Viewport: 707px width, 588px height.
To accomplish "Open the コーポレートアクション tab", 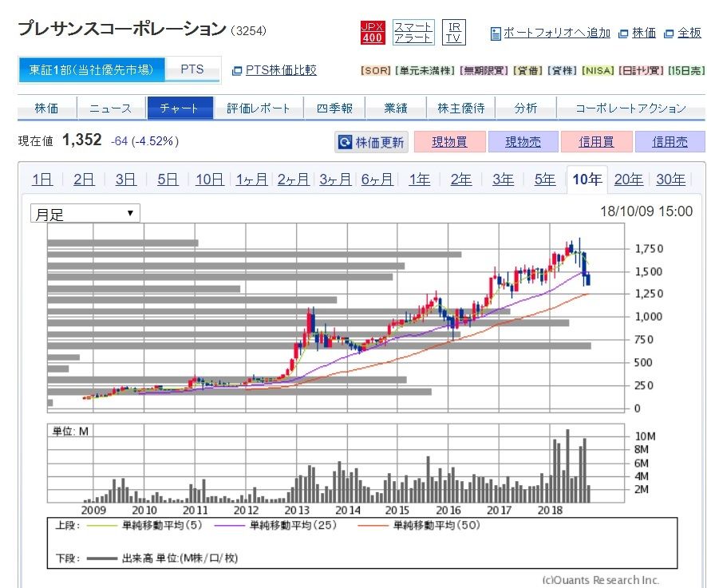I will point(631,109).
